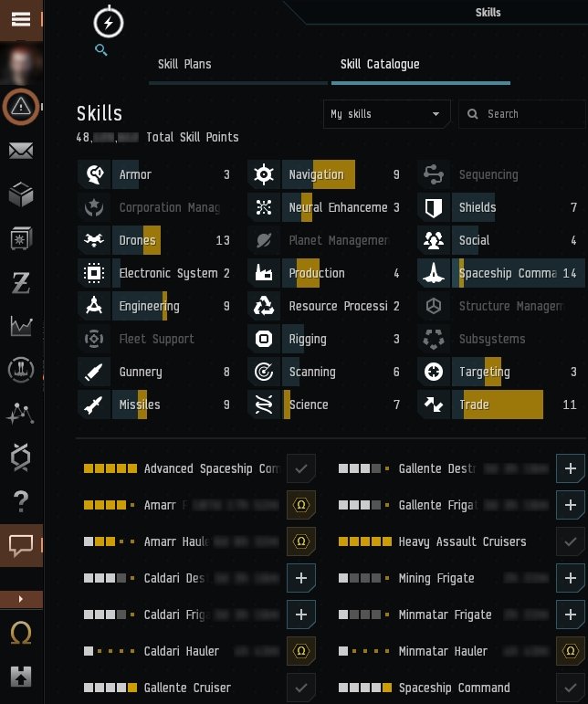Open the Market graph icon
Screen dimensions: 588x704
pyautogui.click(x=21, y=325)
